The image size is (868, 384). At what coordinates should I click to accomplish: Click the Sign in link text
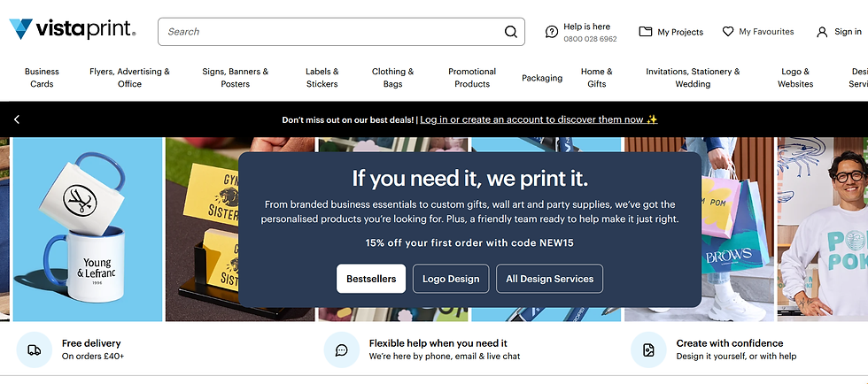[849, 32]
